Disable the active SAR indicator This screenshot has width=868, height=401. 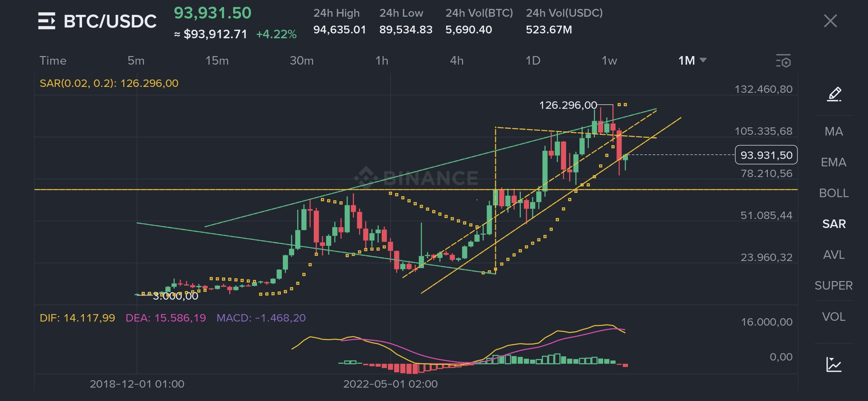point(834,224)
